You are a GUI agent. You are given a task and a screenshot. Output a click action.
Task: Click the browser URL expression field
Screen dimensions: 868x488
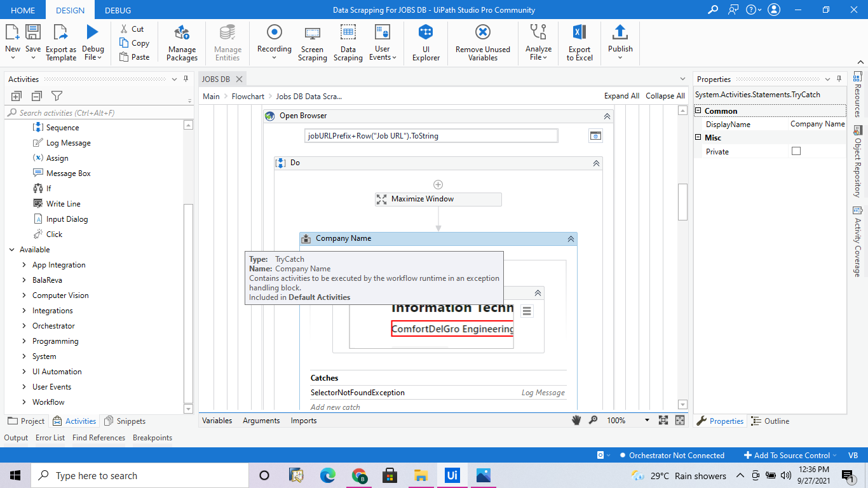431,136
